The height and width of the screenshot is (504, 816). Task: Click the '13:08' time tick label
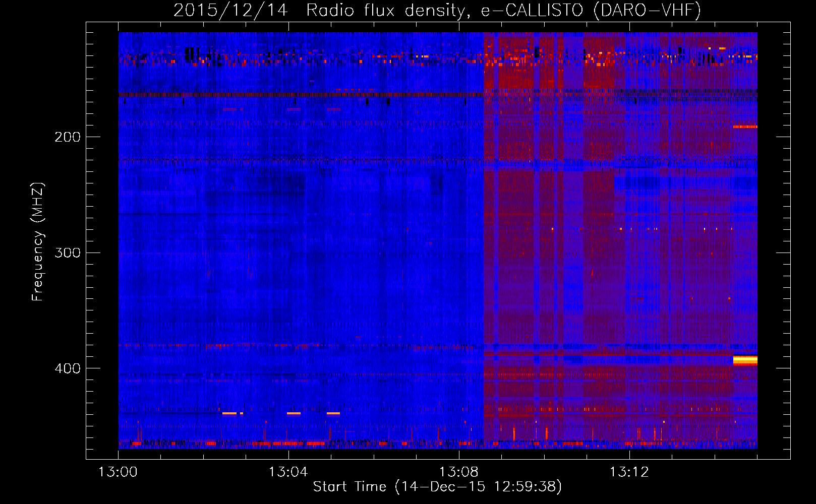point(459,472)
